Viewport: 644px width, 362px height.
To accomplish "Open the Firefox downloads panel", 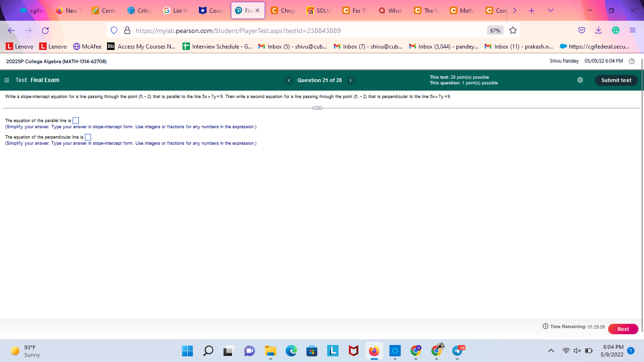I will click(598, 31).
